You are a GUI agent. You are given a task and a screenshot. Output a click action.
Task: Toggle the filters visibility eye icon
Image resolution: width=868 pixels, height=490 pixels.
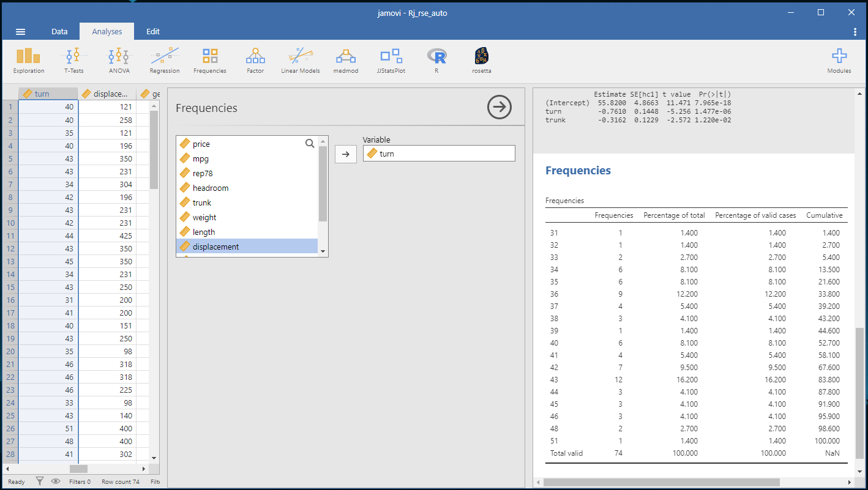(56, 481)
